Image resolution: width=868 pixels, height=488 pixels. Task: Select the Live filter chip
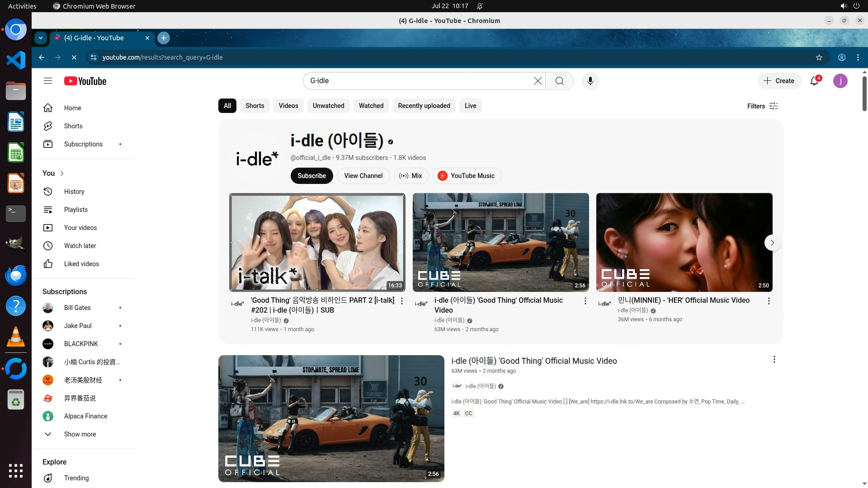click(470, 106)
